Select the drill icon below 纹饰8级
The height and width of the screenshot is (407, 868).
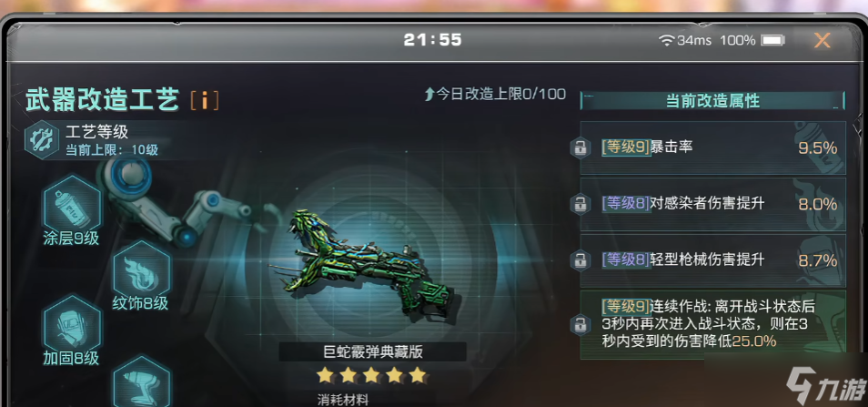(x=142, y=381)
